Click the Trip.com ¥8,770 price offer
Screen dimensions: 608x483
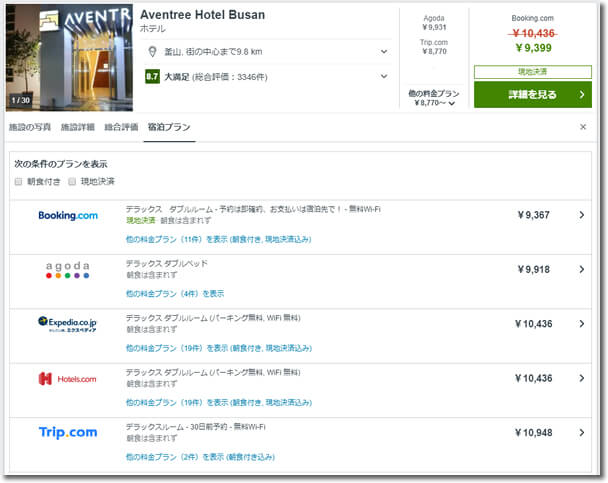[434, 47]
